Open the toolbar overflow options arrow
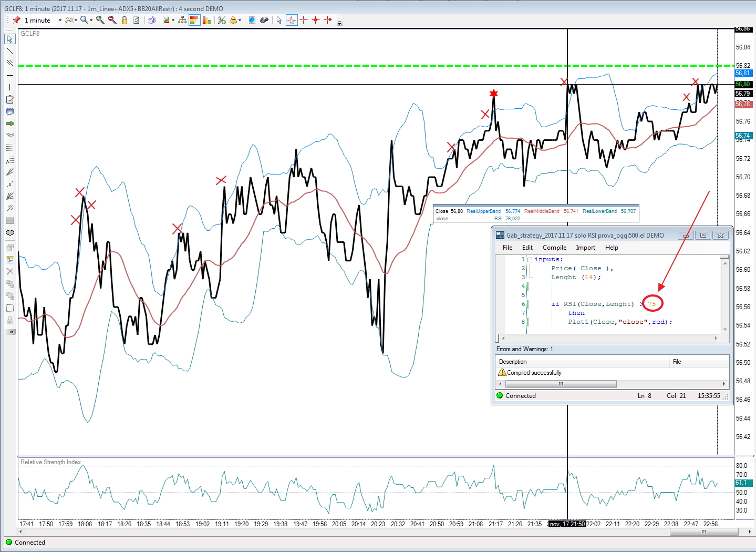 340,23
